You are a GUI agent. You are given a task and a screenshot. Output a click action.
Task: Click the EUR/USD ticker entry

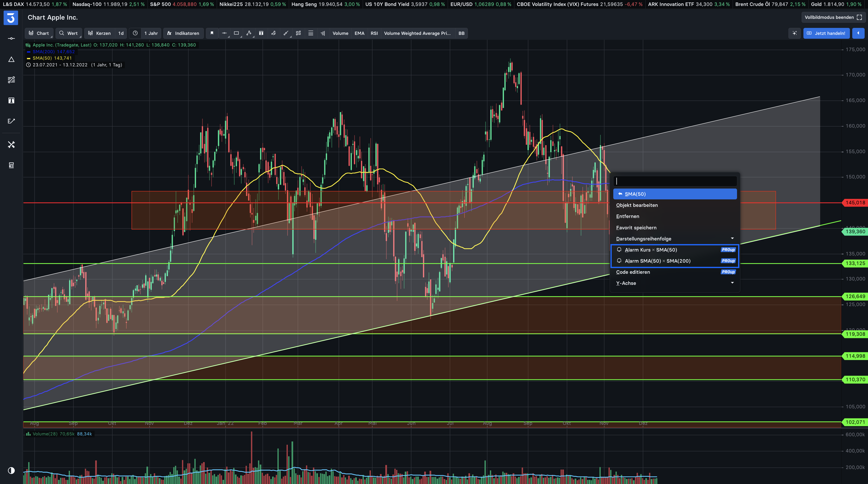coord(481,4)
